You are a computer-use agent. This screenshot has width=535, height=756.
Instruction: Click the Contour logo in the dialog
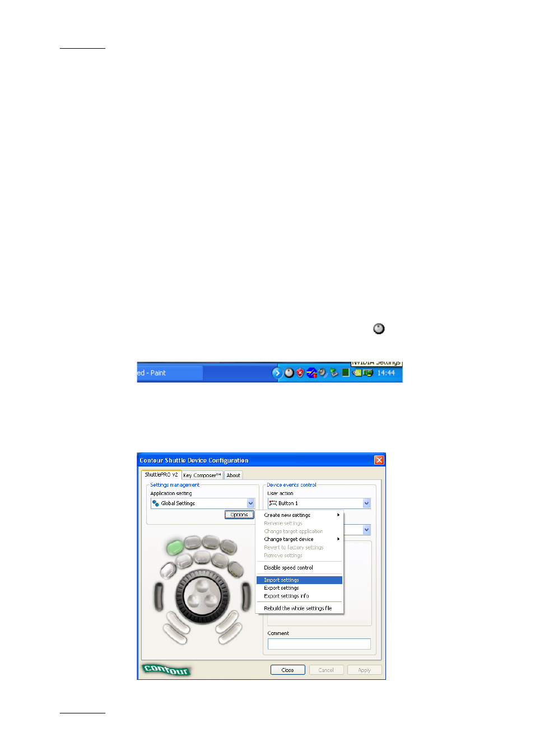[x=167, y=670]
